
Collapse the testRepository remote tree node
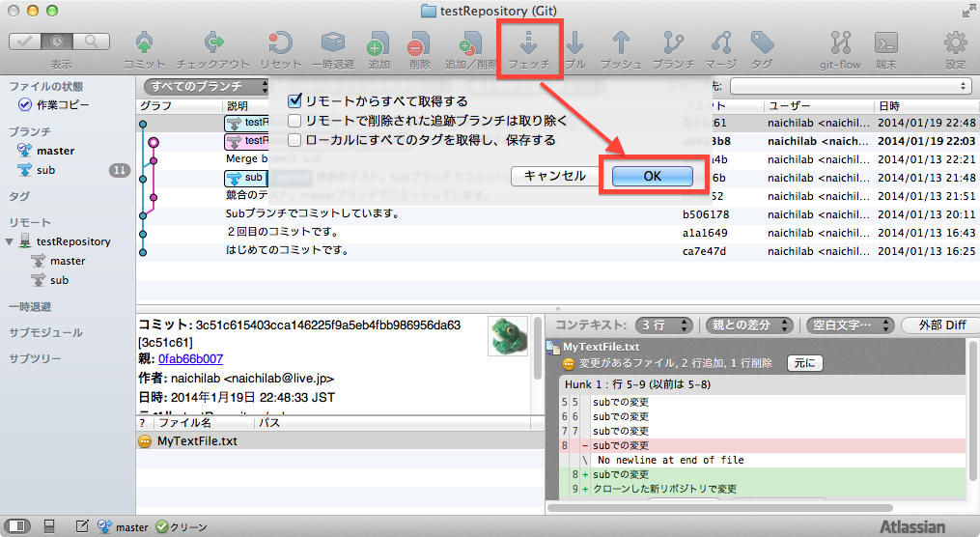(10, 241)
